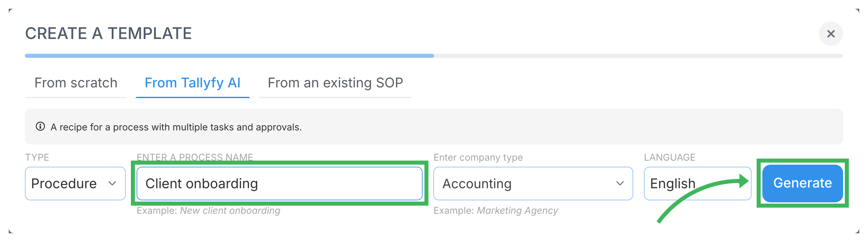Click the Create a Template heading
Image resolution: width=868 pixels, height=242 pixels.
pos(108,33)
